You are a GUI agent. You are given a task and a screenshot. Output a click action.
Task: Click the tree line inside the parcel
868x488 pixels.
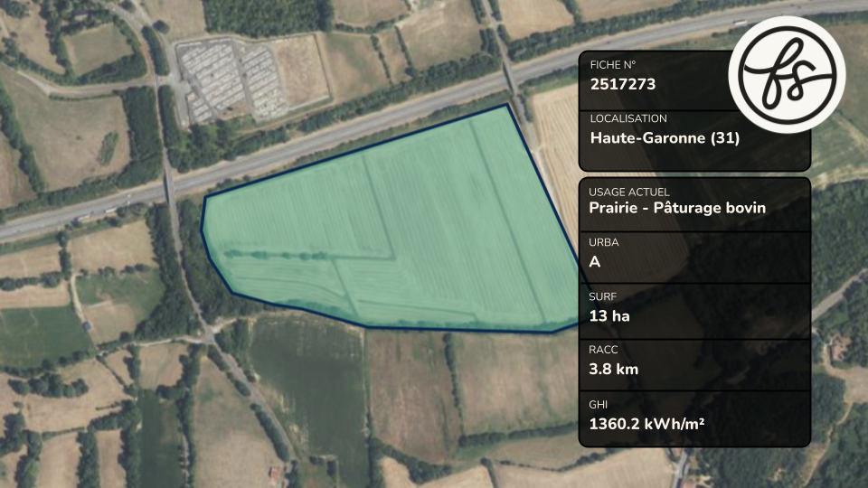[277, 256]
